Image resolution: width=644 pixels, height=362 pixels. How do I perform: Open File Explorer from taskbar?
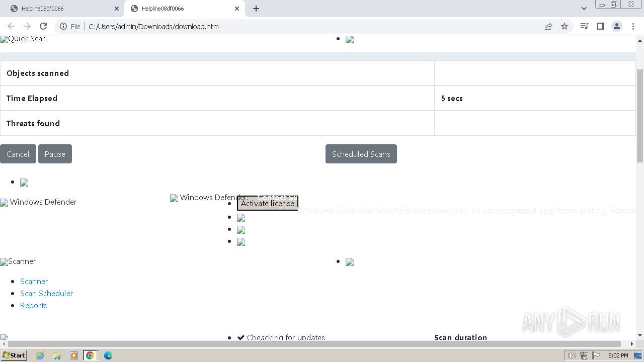point(57,355)
